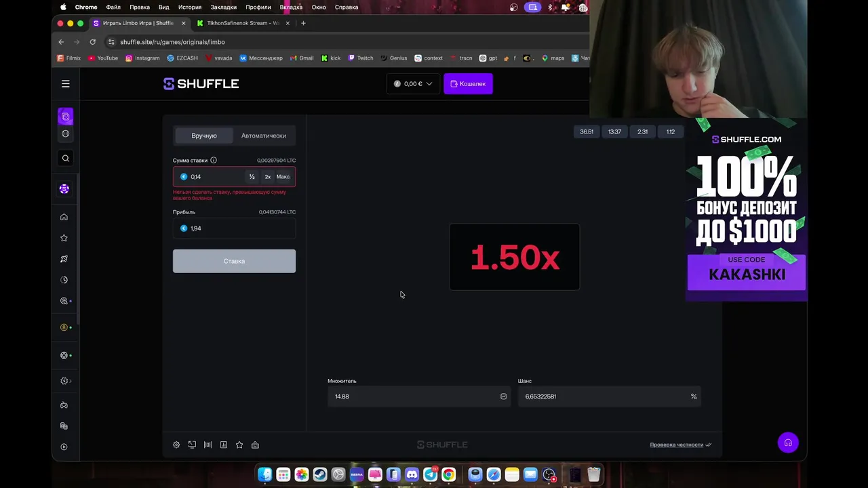The width and height of the screenshot is (868, 488).
Task: Click the gift box icon in game footer
Action: point(255,445)
